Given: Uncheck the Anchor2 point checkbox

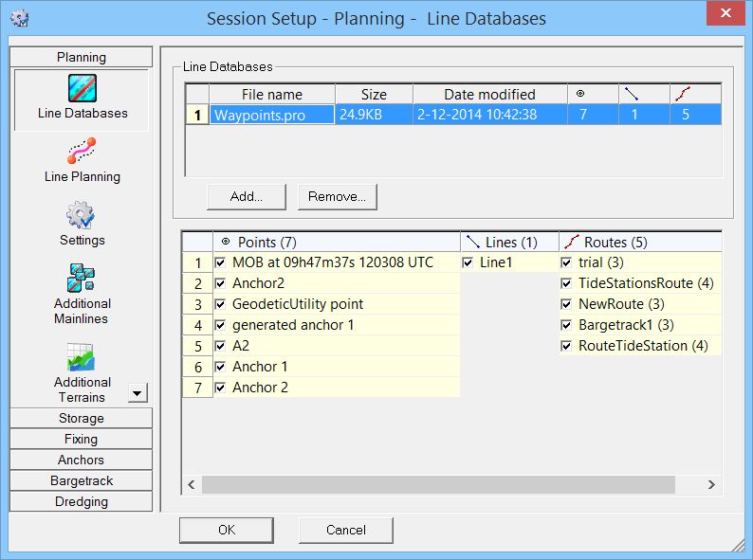Looking at the screenshot, I should [221, 283].
